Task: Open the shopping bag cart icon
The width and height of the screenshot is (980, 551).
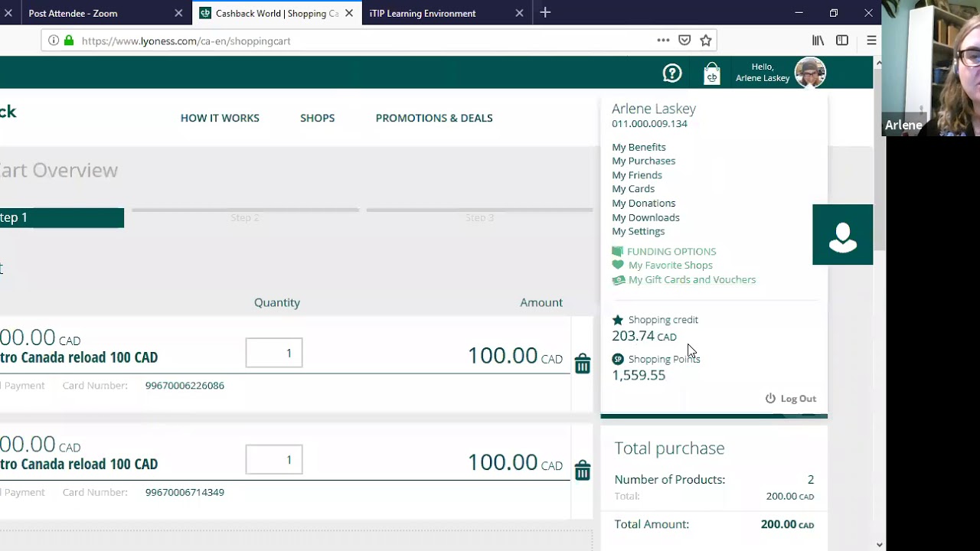Action: point(712,74)
